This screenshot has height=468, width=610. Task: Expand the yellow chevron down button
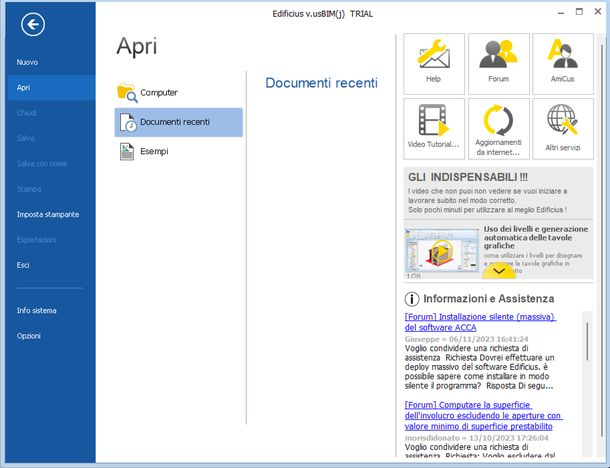pyautogui.click(x=499, y=271)
